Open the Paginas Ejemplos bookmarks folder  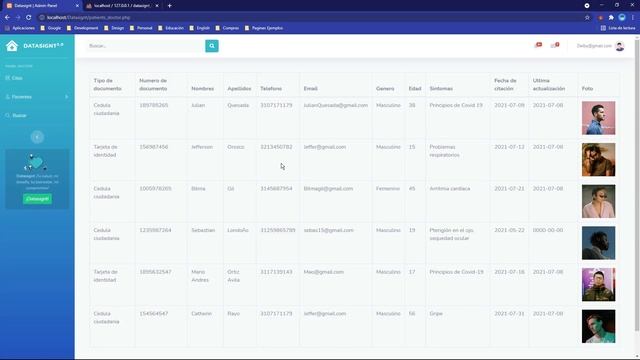click(x=264, y=28)
